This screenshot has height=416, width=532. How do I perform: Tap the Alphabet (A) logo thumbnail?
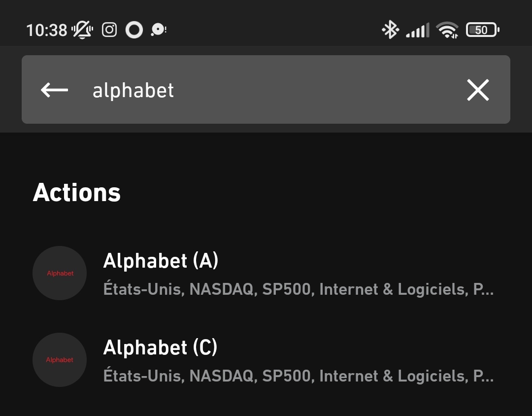(60, 273)
